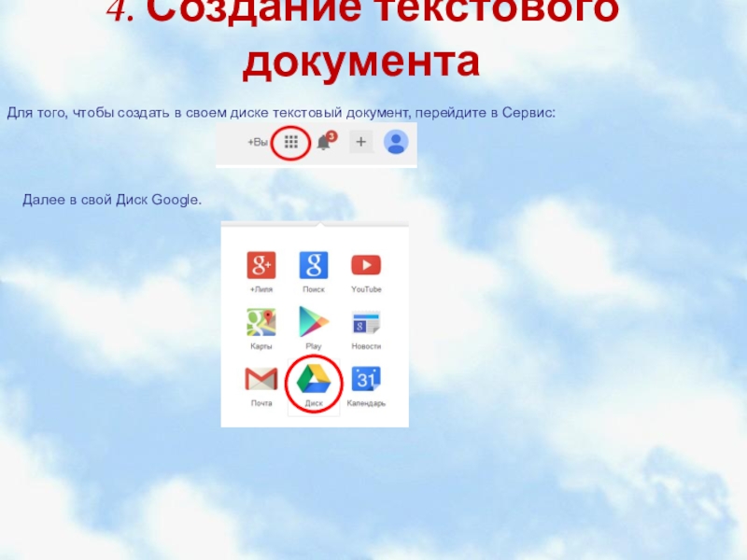Open the blue profile avatar
Image resolution: width=747 pixels, height=560 pixels.
tap(396, 142)
